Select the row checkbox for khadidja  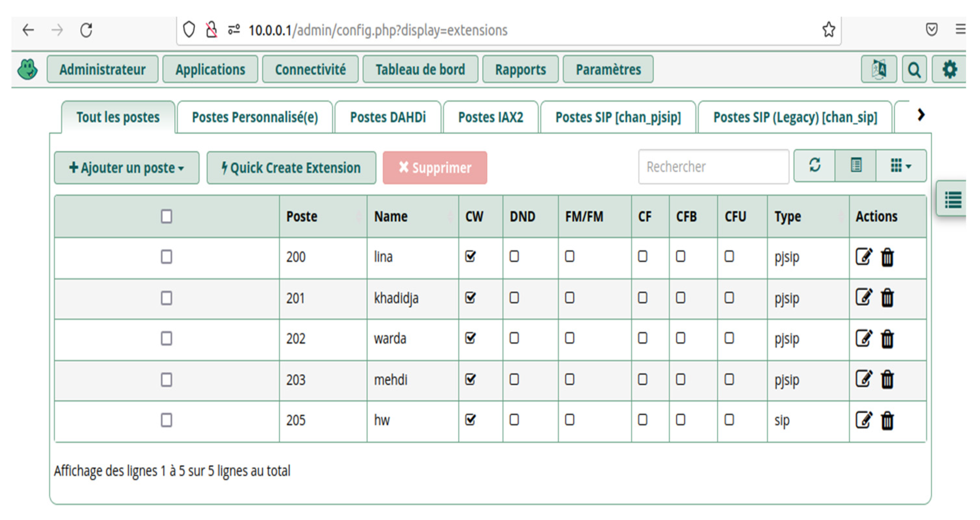[166, 298]
